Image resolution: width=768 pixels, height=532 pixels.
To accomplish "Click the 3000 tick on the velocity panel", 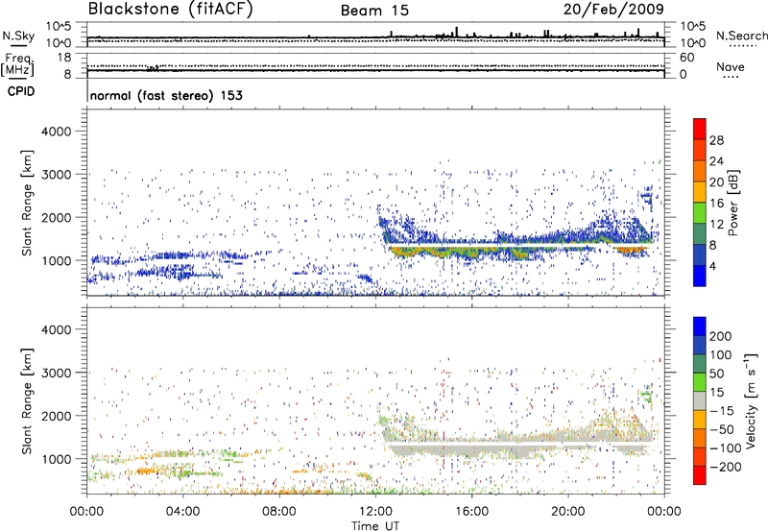I will pyautogui.click(x=57, y=373).
